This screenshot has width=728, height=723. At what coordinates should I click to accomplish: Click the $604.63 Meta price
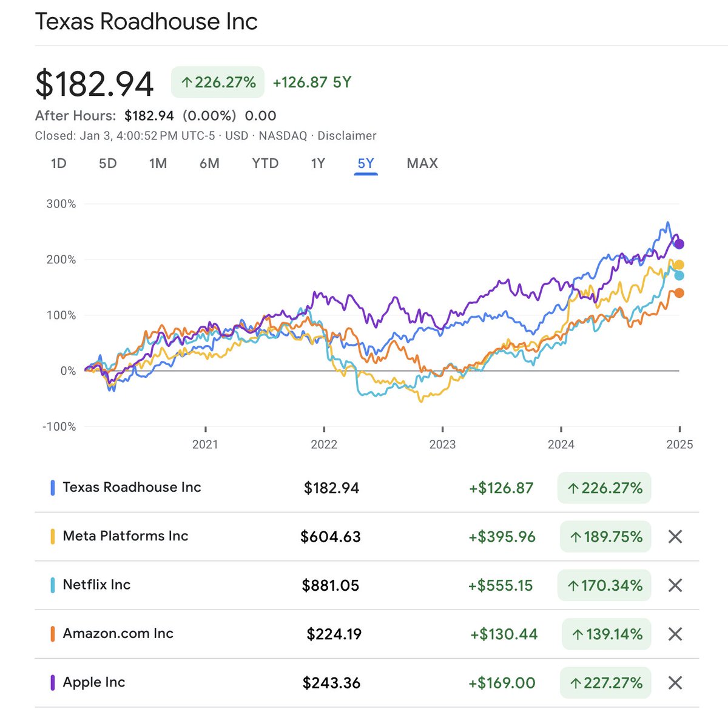pyautogui.click(x=331, y=537)
